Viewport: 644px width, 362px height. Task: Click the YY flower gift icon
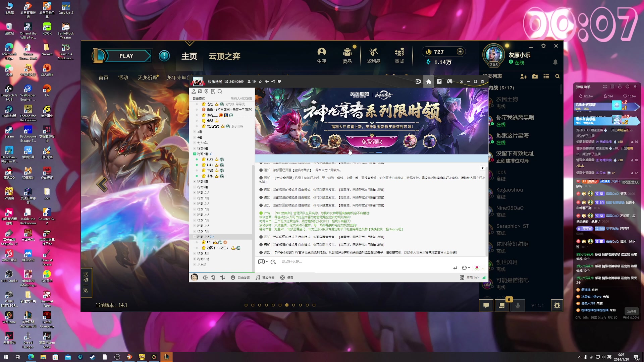(x=477, y=268)
